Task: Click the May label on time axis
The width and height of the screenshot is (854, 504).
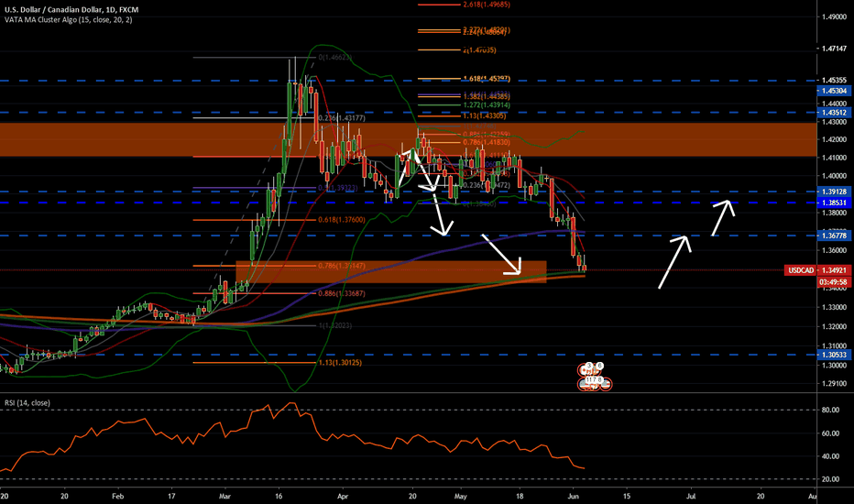Action: coord(461,497)
